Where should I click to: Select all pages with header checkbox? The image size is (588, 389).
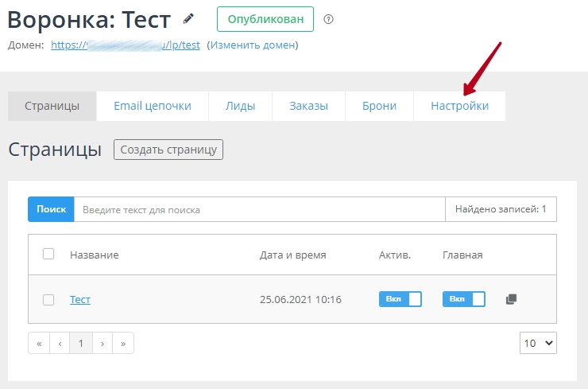48,255
